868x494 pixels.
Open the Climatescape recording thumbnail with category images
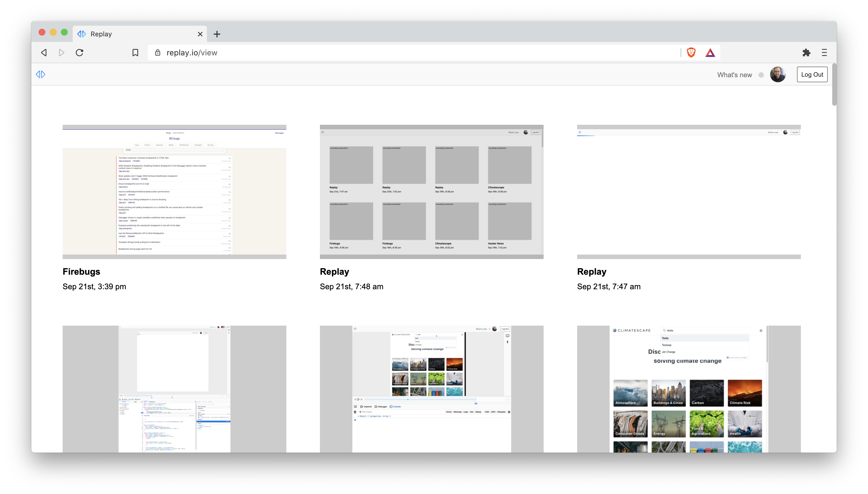tap(689, 389)
